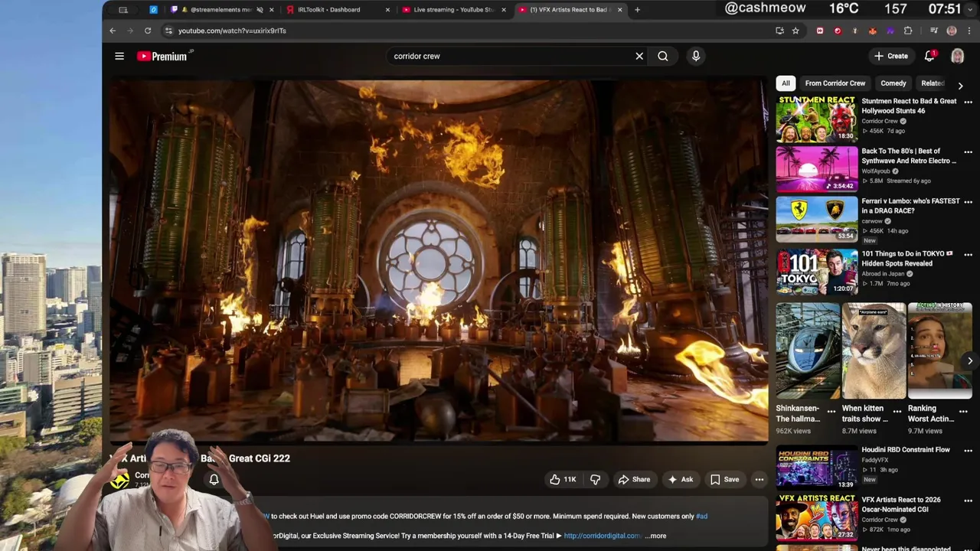Go back using browser back arrow

(113, 31)
